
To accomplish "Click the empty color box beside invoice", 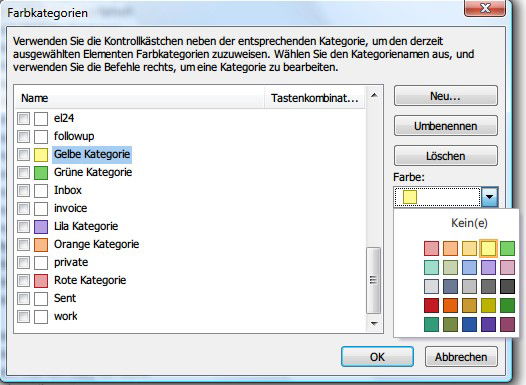I will (41, 209).
